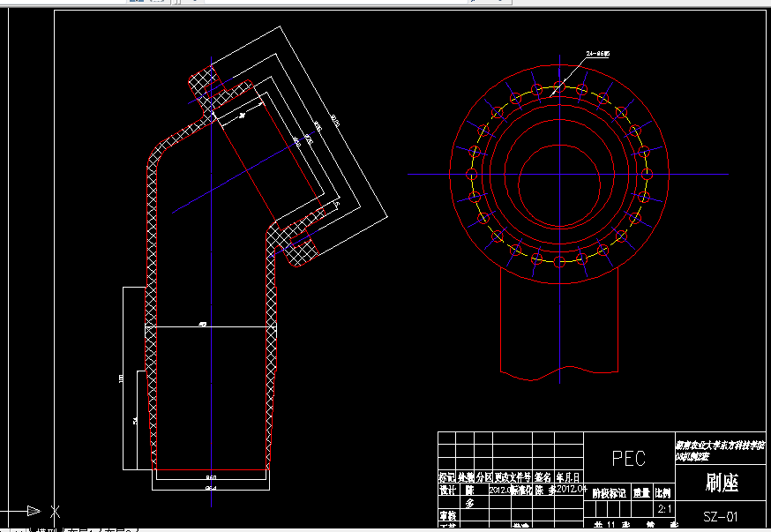771x532 pixels.
Task: Select the vertical 54 dimension text
Action: (135, 420)
